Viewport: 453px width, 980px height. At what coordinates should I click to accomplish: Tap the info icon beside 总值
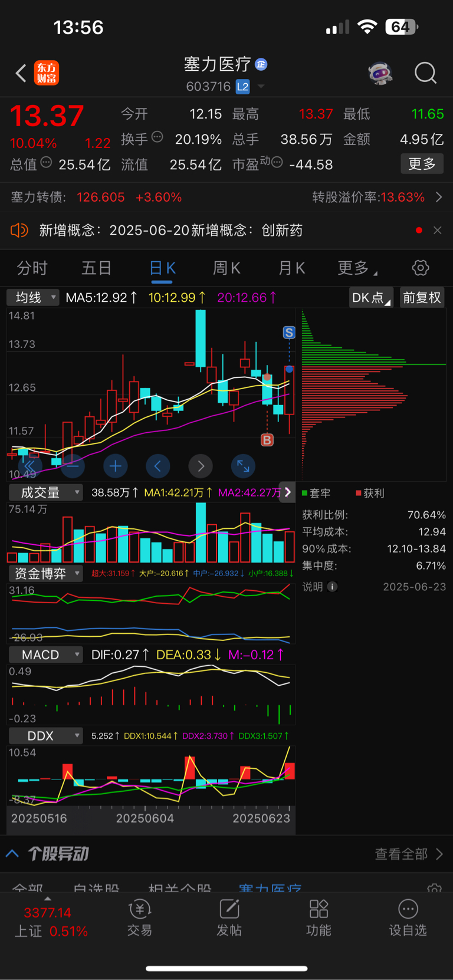pos(46,162)
